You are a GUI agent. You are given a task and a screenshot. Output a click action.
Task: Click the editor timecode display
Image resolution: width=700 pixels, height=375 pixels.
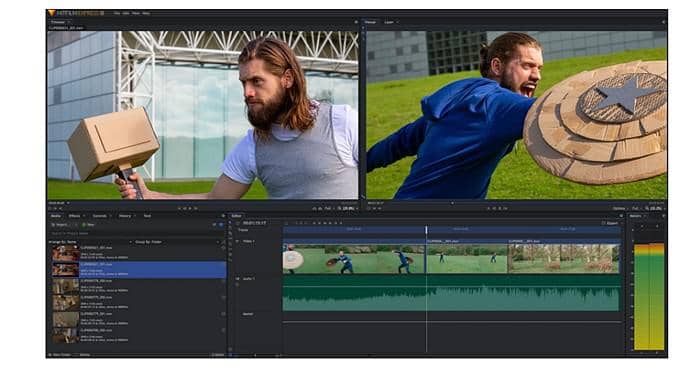coord(254,223)
